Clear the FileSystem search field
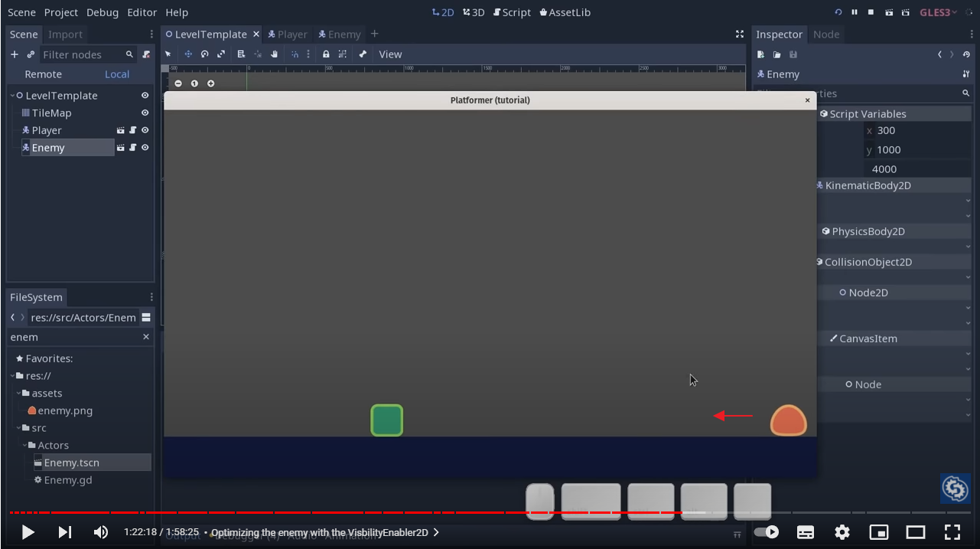 pyautogui.click(x=146, y=337)
